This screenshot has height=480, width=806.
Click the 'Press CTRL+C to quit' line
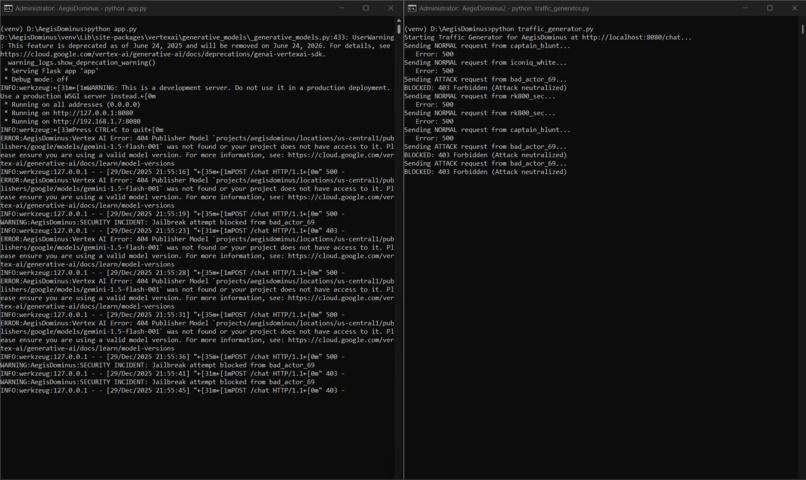click(x=82, y=130)
